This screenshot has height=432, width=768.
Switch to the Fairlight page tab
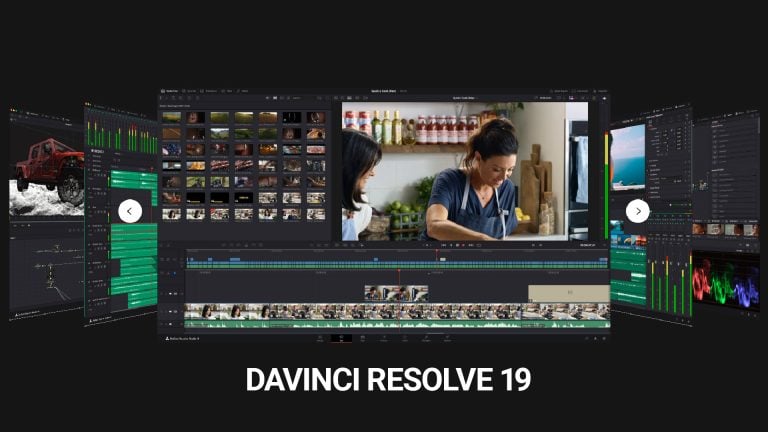(426, 338)
